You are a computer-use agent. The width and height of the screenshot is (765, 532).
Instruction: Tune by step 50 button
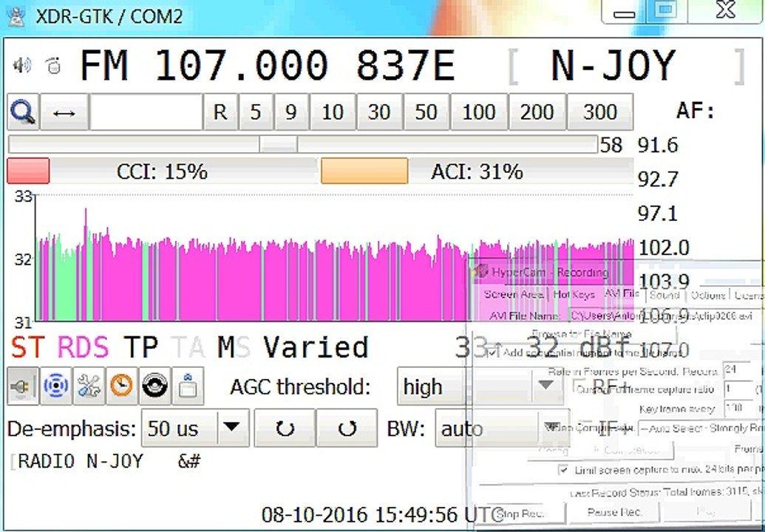pos(426,112)
